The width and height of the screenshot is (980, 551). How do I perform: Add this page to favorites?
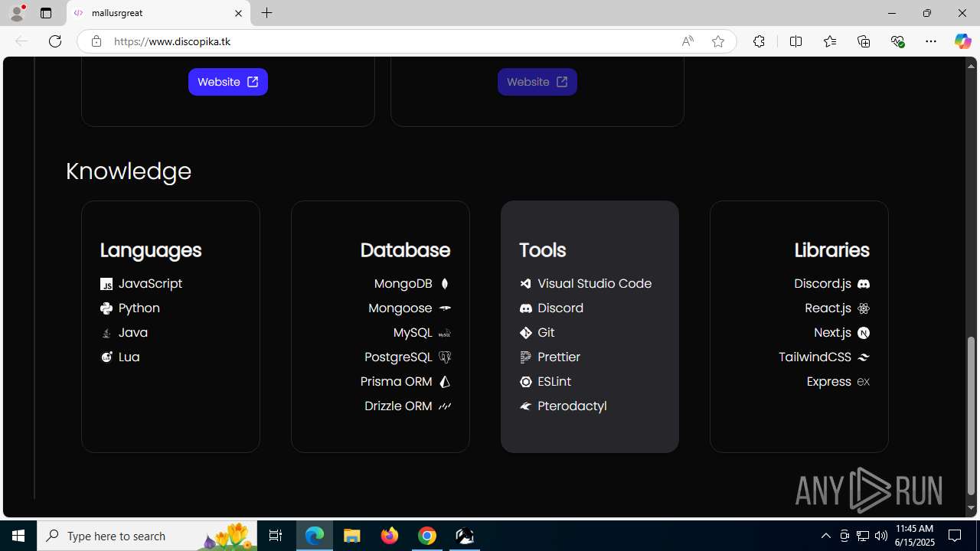718,41
